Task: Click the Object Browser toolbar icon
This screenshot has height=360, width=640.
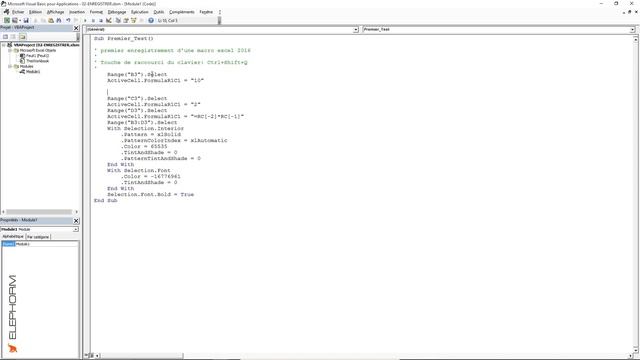Action: (133, 20)
